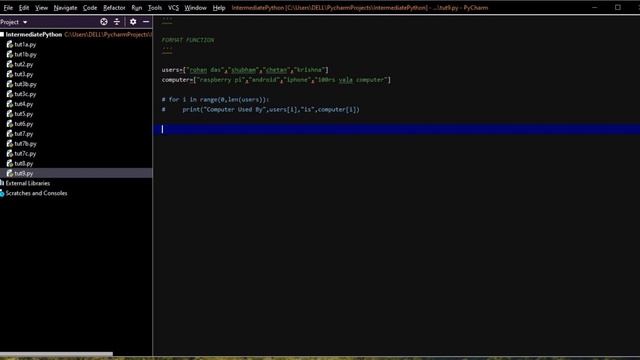Open the VCS menu
640x360 pixels.
coord(173,8)
